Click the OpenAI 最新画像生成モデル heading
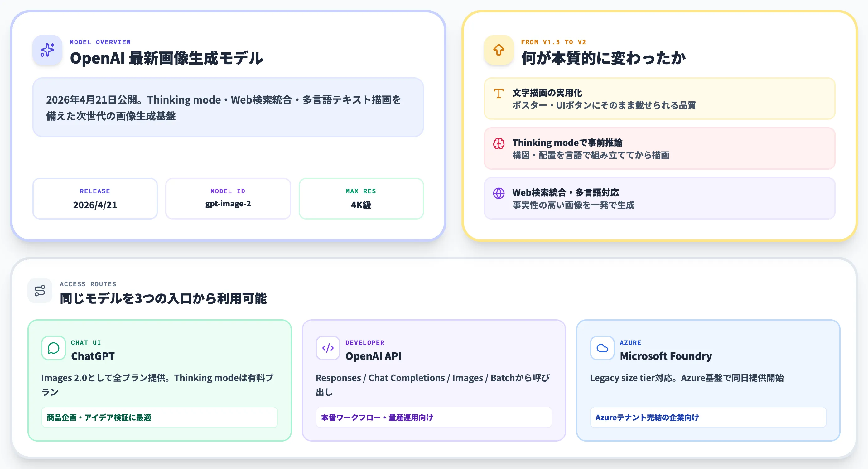The height and width of the screenshot is (469, 868). coord(167,58)
